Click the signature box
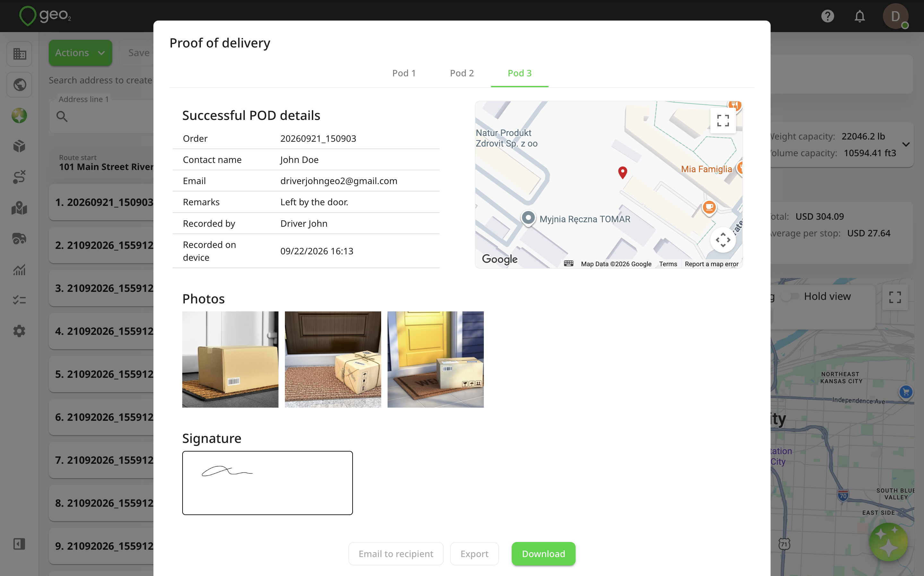 click(268, 483)
